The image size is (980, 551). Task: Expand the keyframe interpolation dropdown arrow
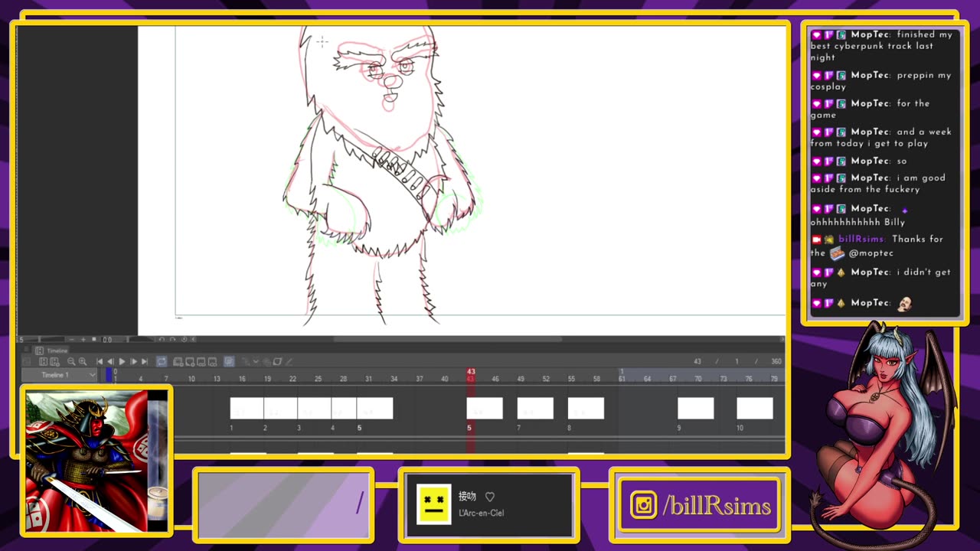click(x=256, y=361)
